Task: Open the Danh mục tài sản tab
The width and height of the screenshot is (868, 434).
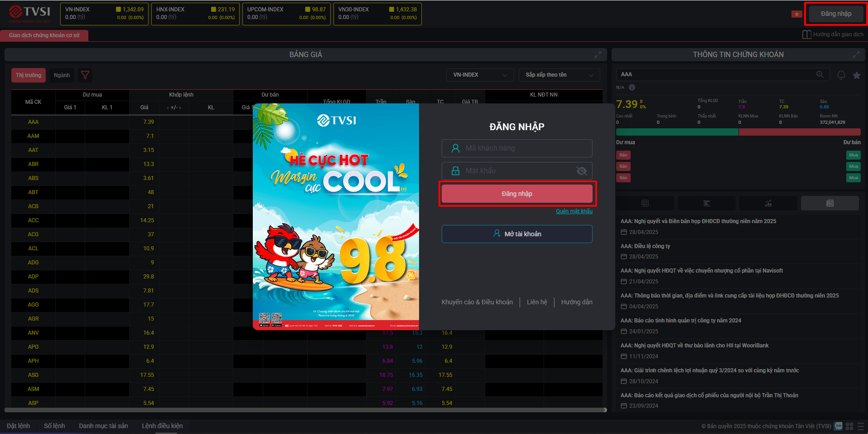Action: (103, 426)
